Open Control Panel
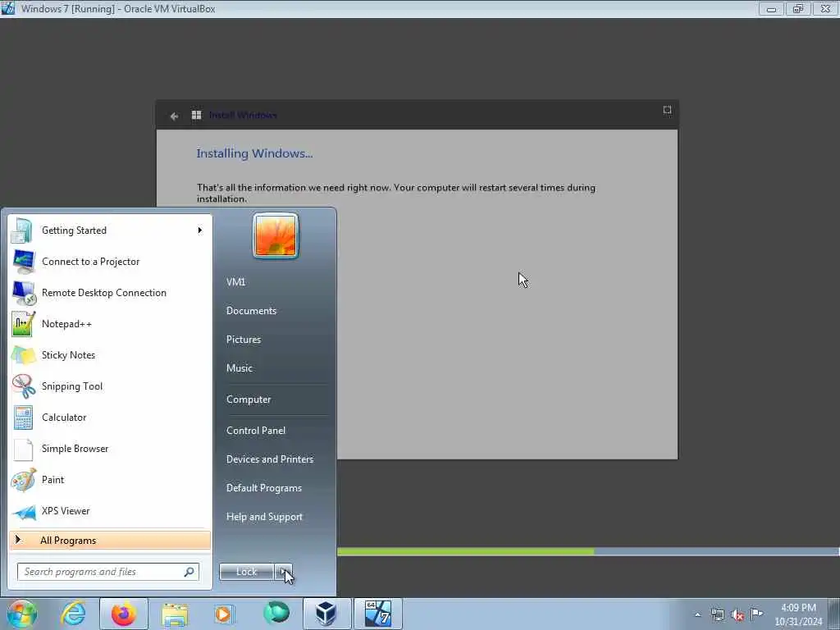The image size is (840, 630). (256, 430)
